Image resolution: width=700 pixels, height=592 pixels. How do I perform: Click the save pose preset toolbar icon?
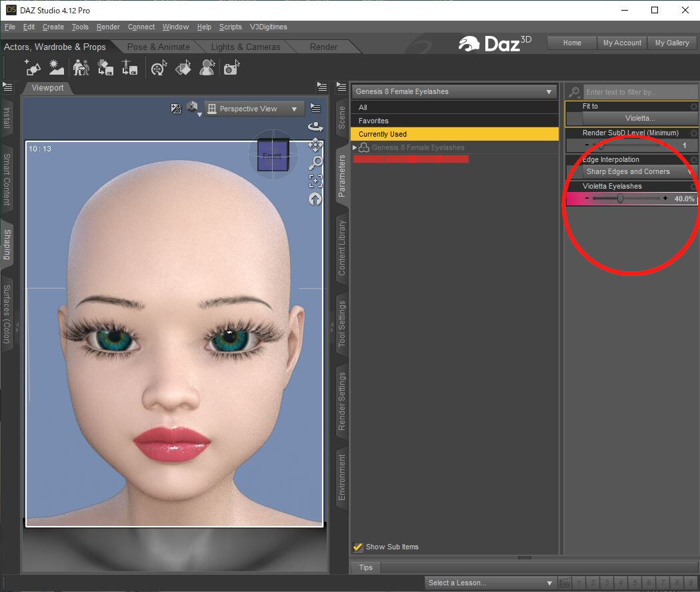[129, 68]
